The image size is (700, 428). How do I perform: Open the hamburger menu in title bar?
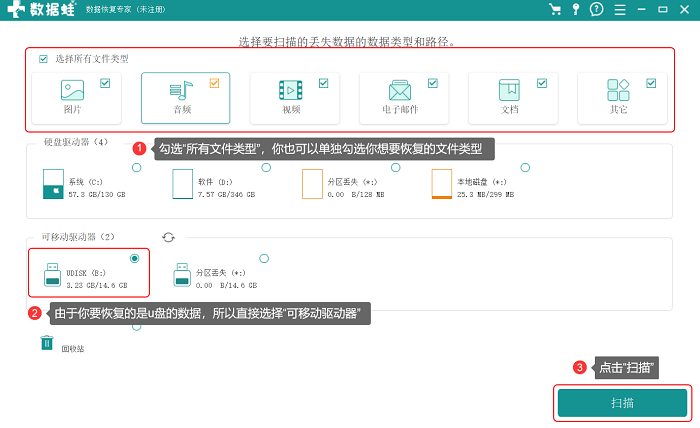tap(620, 10)
